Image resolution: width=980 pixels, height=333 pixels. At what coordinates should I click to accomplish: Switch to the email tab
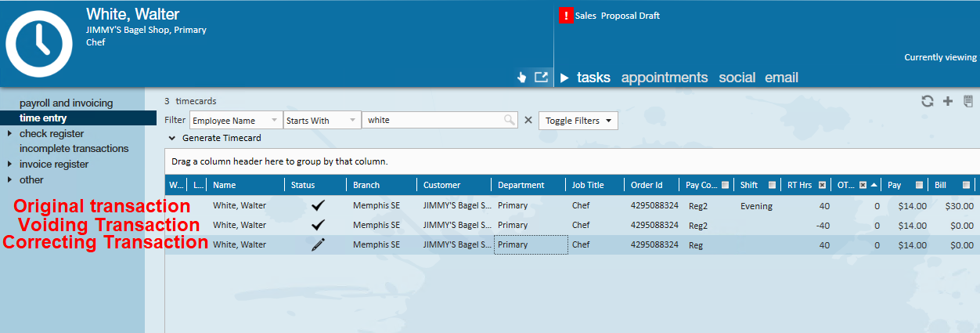(781, 78)
